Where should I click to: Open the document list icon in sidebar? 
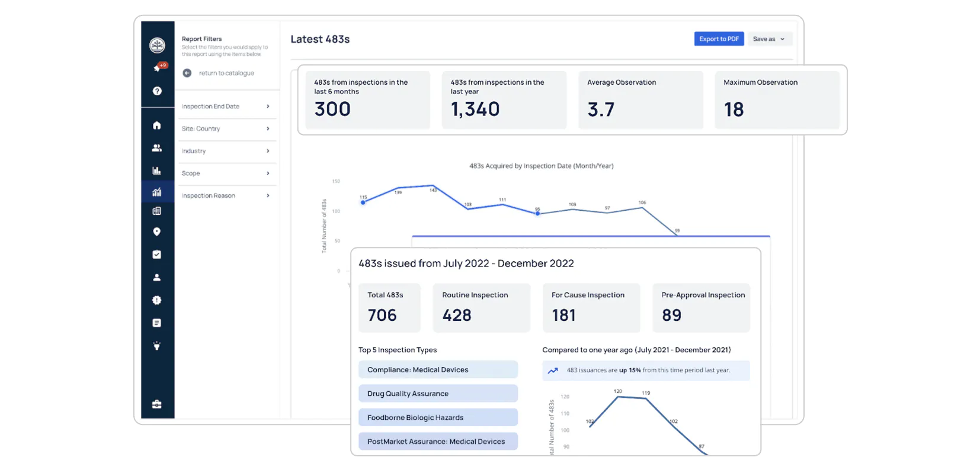coord(157,323)
